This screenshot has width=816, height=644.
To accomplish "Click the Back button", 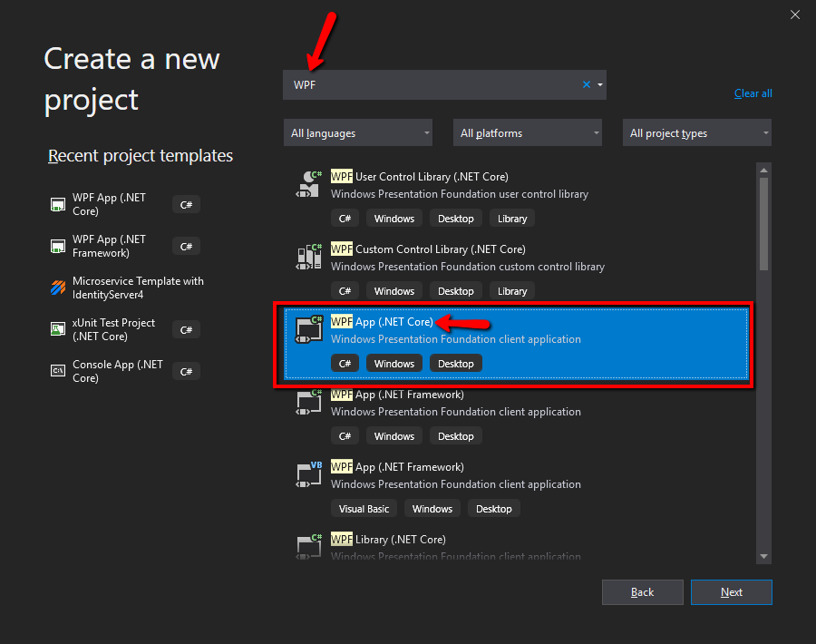I will (642, 592).
